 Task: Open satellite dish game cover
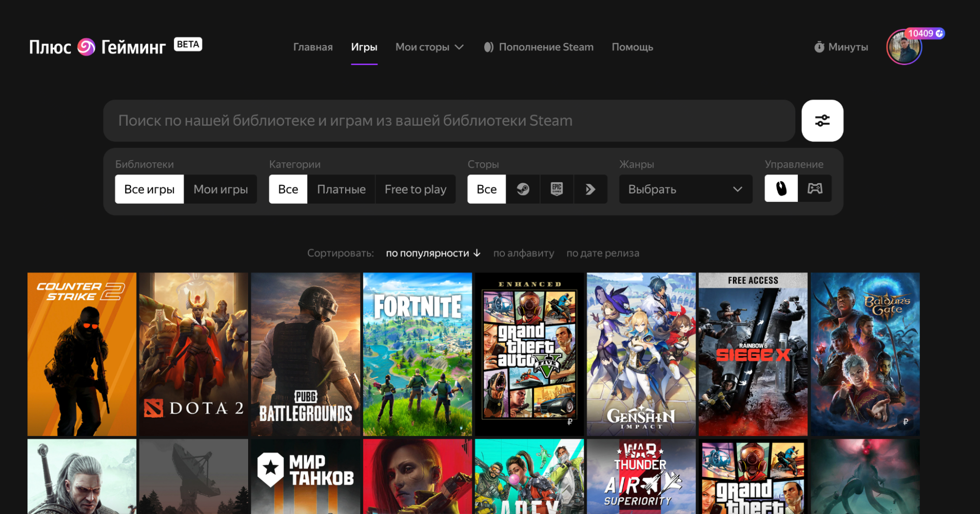(194, 476)
